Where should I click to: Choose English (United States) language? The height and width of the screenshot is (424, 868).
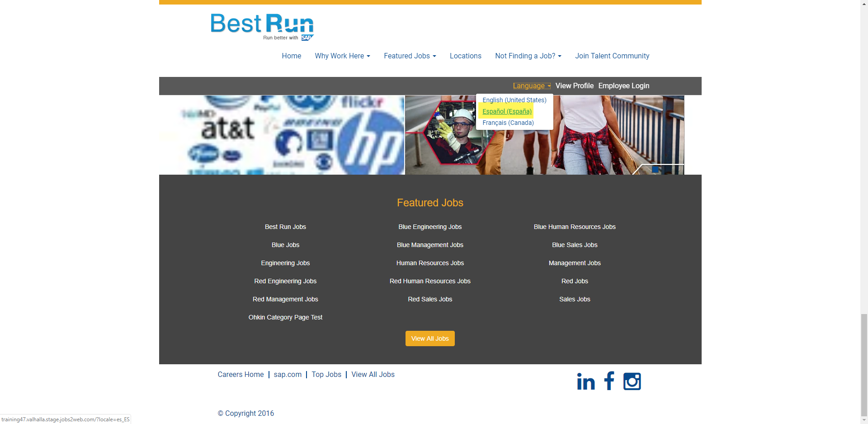[x=514, y=100]
